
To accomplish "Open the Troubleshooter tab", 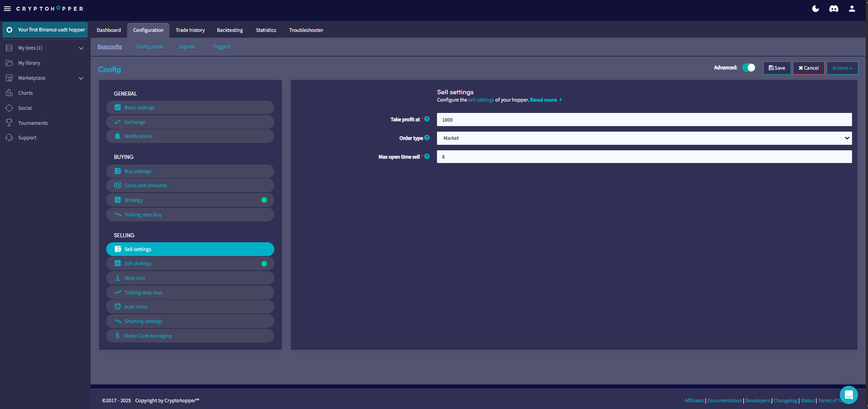I will pos(306,30).
